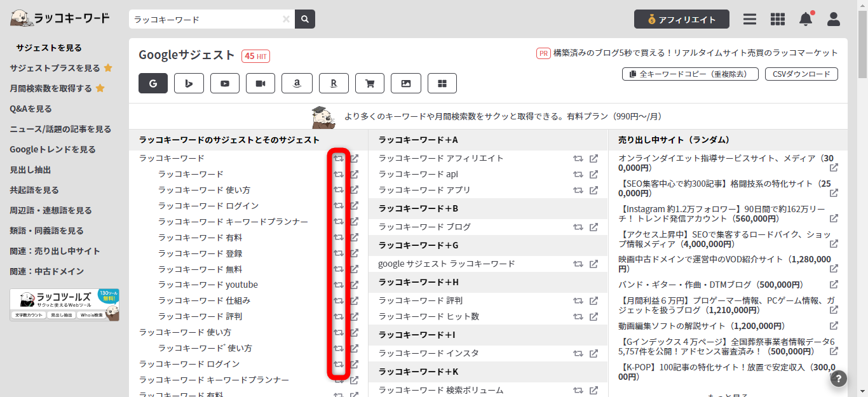This screenshot has height=397, width=868.
Task: Open the help question mark button
Action: click(x=839, y=379)
